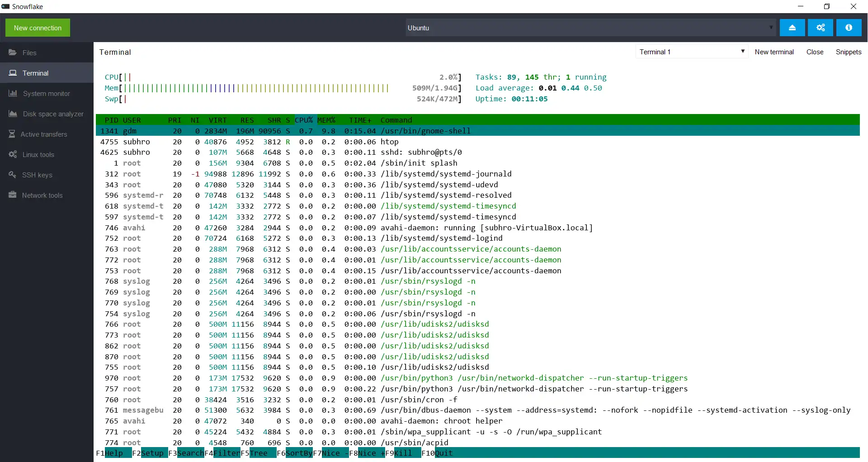The width and height of the screenshot is (868, 462).
Task: Click the Active transfers hourglass icon
Action: (x=12, y=134)
